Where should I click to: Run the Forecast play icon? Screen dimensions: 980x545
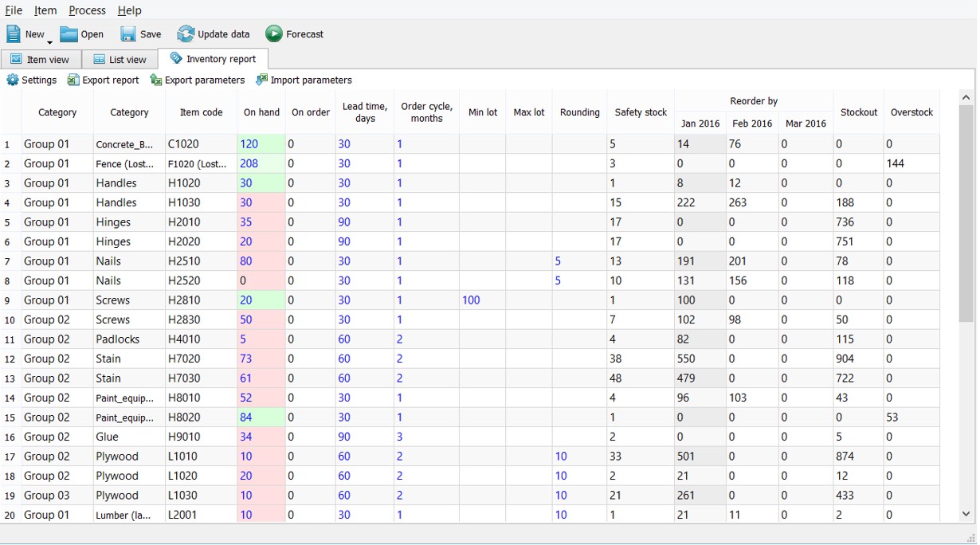point(274,34)
